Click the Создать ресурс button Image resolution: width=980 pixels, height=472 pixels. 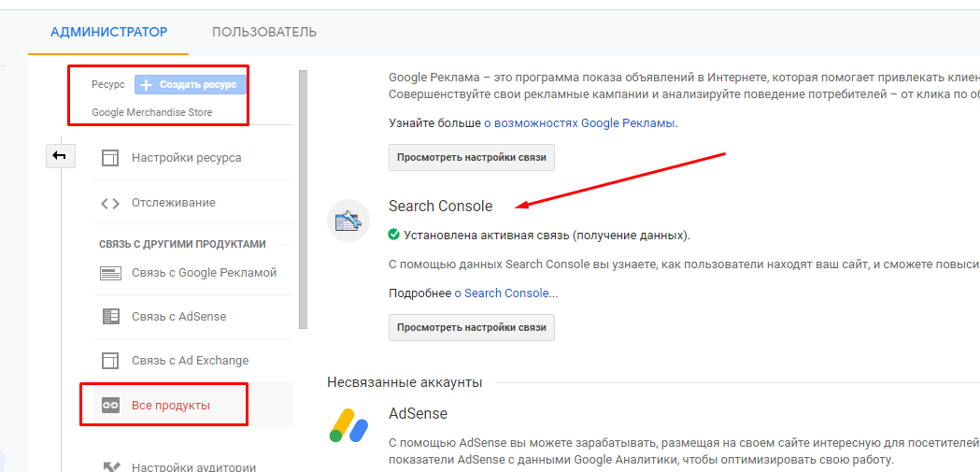pos(191,84)
